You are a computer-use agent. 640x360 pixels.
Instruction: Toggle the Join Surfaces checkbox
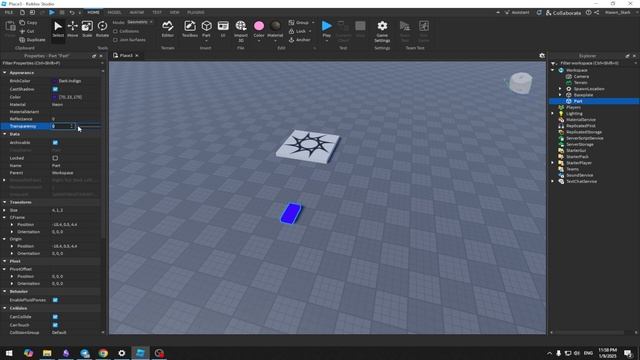(116, 40)
